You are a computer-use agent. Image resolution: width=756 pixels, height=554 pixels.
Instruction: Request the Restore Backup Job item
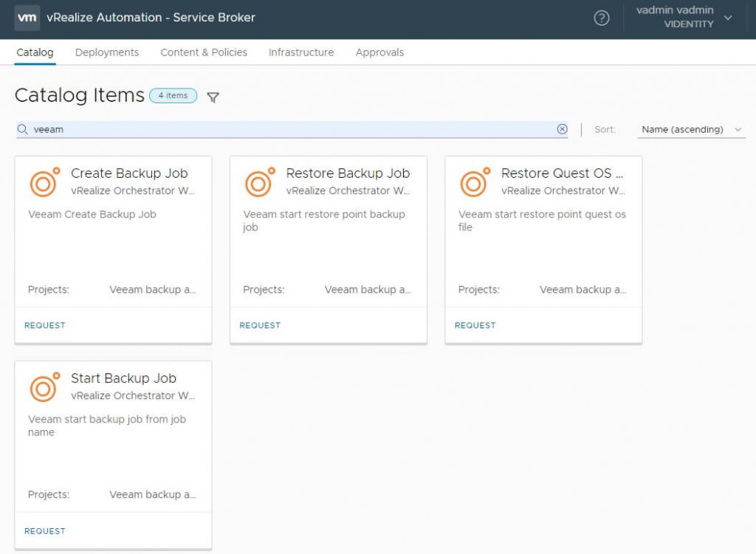click(x=260, y=325)
